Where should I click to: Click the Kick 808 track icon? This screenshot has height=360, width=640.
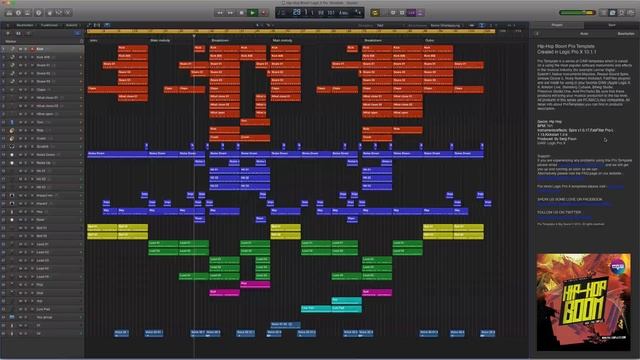(x=12, y=57)
